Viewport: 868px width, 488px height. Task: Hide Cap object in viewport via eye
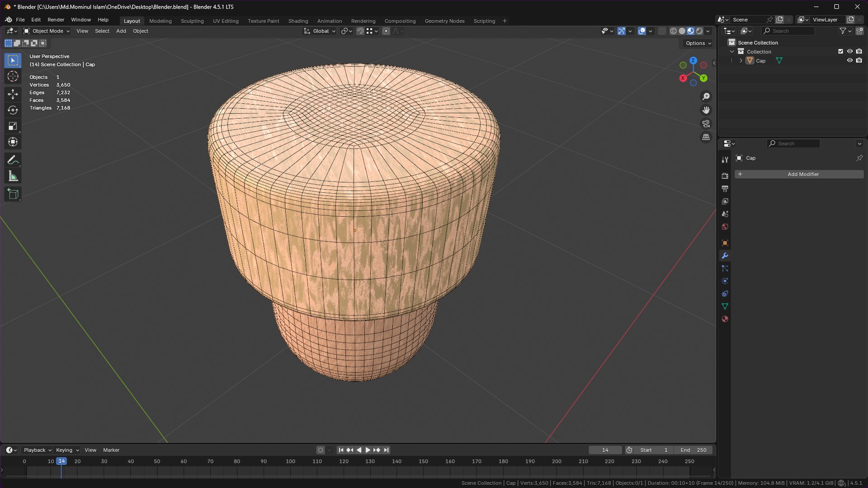point(849,61)
